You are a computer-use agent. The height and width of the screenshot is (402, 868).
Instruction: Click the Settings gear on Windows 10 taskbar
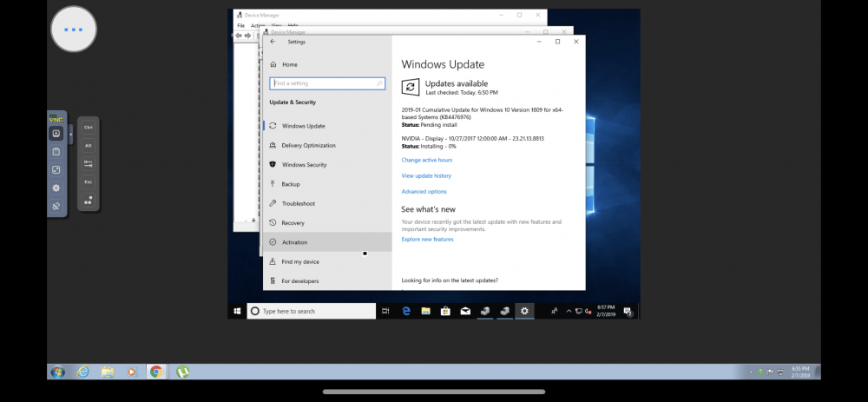pyautogui.click(x=524, y=311)
